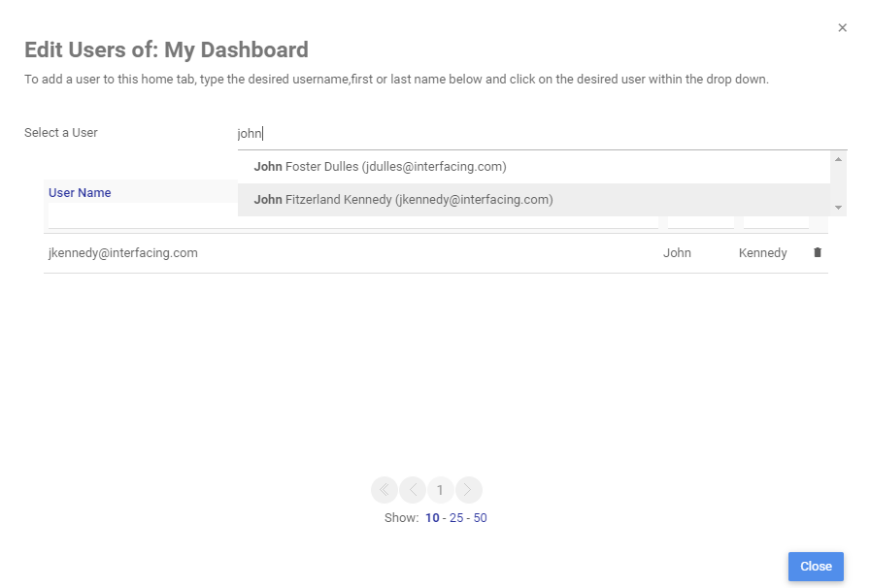Click the User Name filter field
The height and width of the screenshot is (588, 870).
[142, 217]
